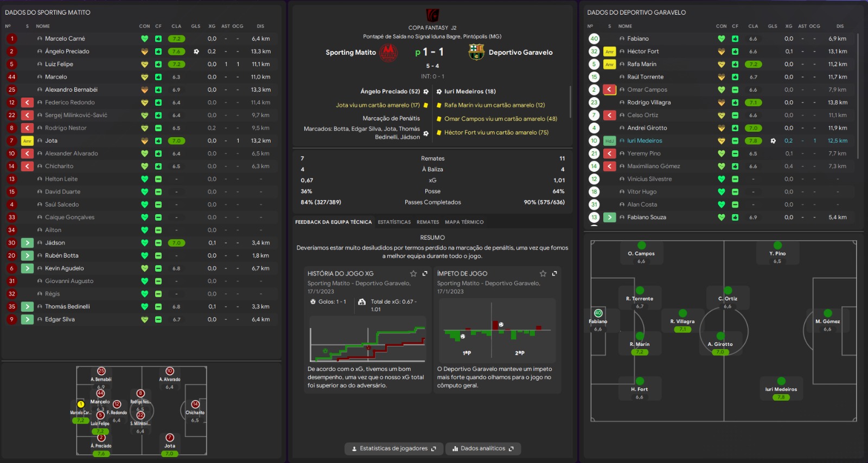Sort Sporting Matito list by CLA column
The image size is (868, 463).
tap(176, 26)
